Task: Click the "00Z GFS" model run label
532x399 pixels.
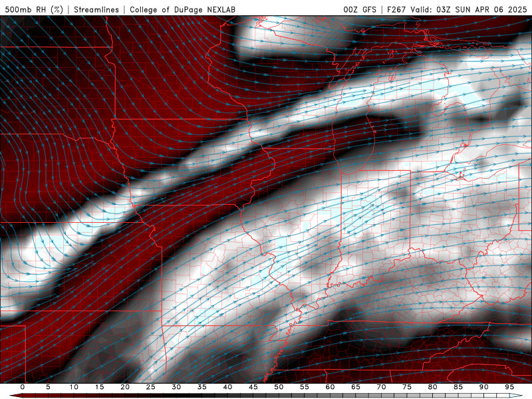Action: (360, 9)
